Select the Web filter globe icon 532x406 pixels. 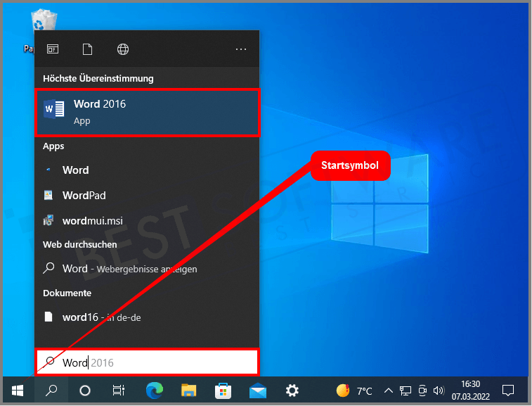click(x=123, y=49)
